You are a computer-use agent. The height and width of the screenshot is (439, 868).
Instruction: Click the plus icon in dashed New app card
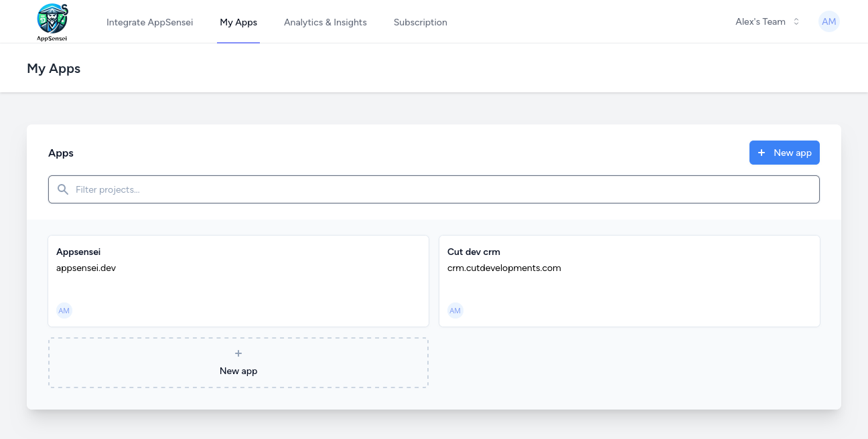(x=238, y=353)
